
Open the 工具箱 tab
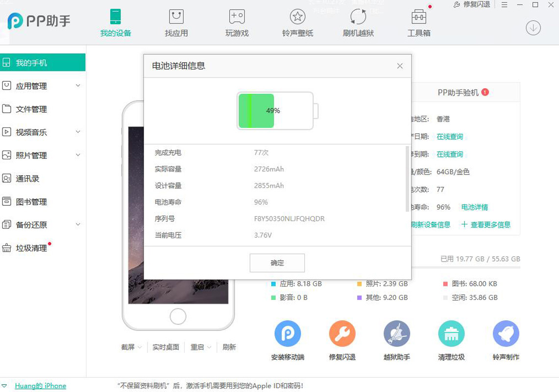[x=419, y=23]
